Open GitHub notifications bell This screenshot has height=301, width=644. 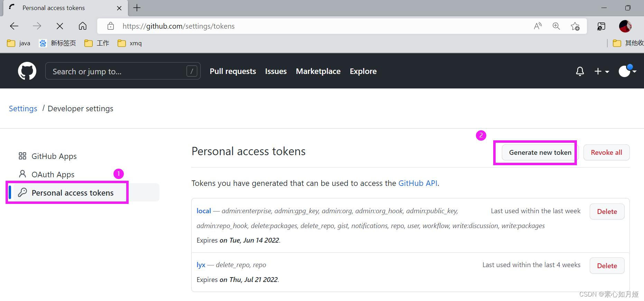580,71
